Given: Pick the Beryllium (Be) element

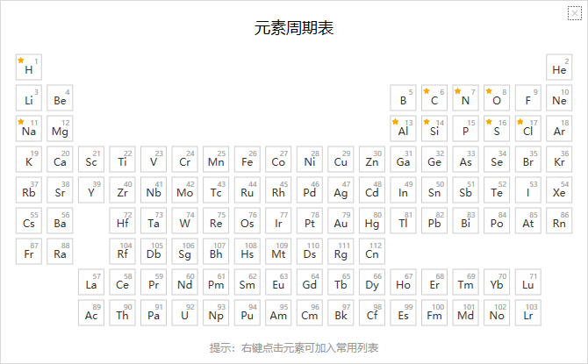Looking at the screenshot, I should tap(60, 98).
